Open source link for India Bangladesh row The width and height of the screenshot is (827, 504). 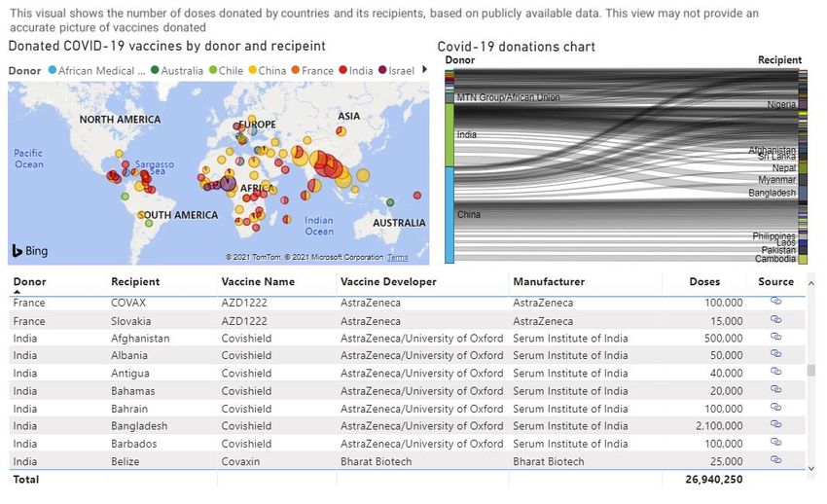pos(775,424)
